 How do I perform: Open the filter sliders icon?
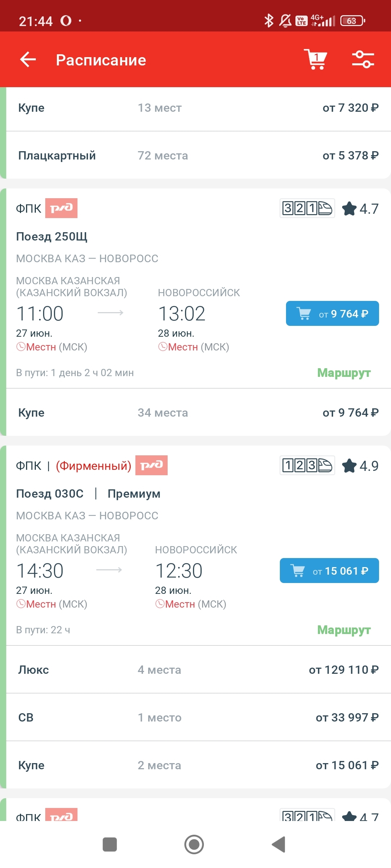363,59
